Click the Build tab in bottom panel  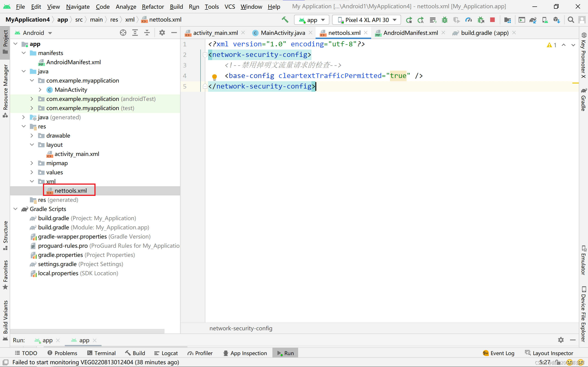(139, 353)
